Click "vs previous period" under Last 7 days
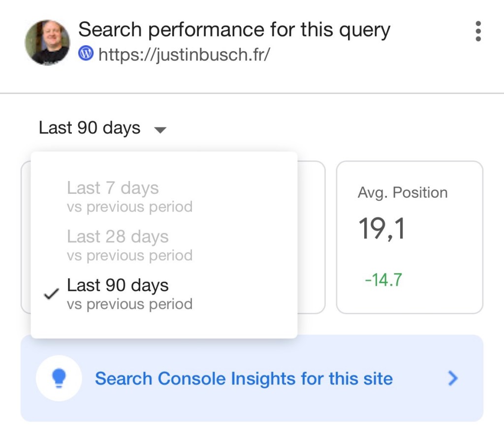This screenshot has width=504, height=429. 129,207
